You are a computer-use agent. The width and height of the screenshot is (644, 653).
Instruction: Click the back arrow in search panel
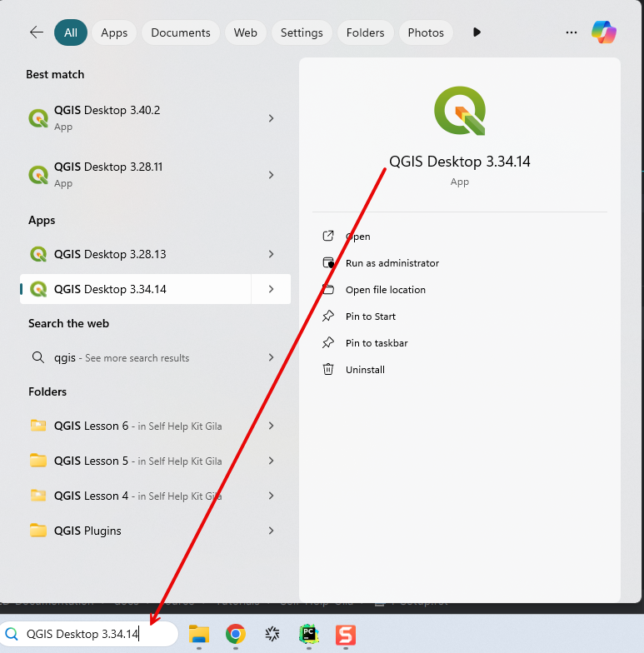(x=36, y=32)
